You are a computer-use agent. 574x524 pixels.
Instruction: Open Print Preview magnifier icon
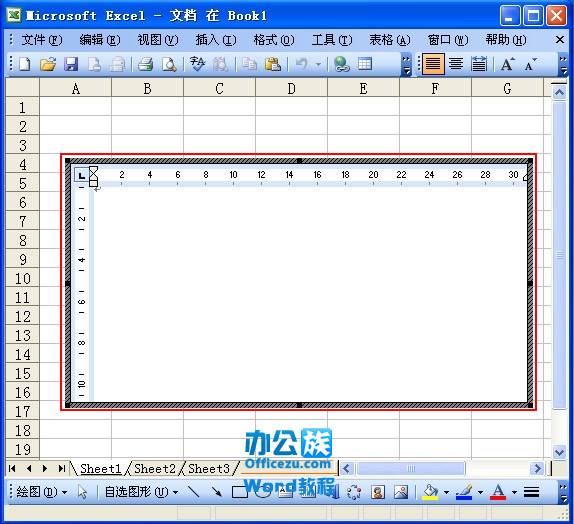coord(169,64)
